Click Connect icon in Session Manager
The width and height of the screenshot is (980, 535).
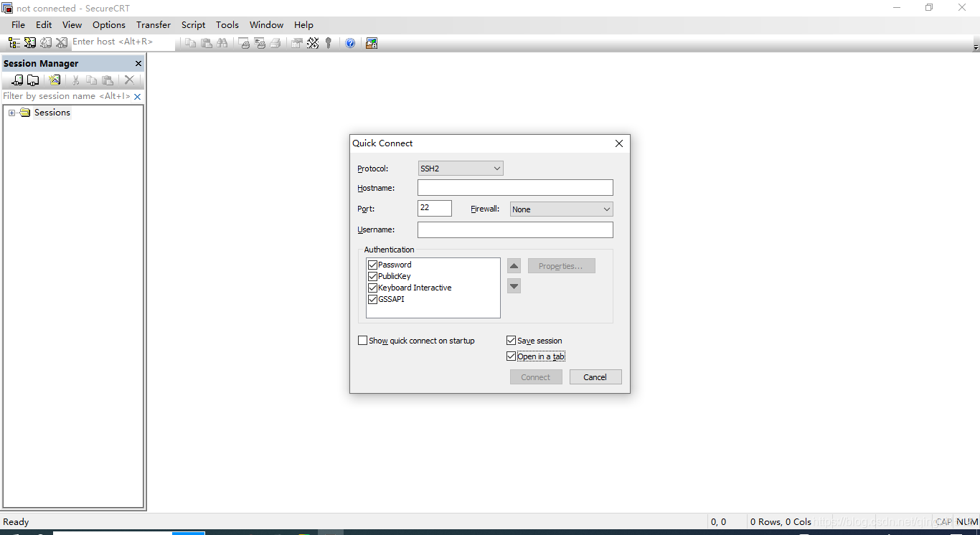click(x=17, y=80)
